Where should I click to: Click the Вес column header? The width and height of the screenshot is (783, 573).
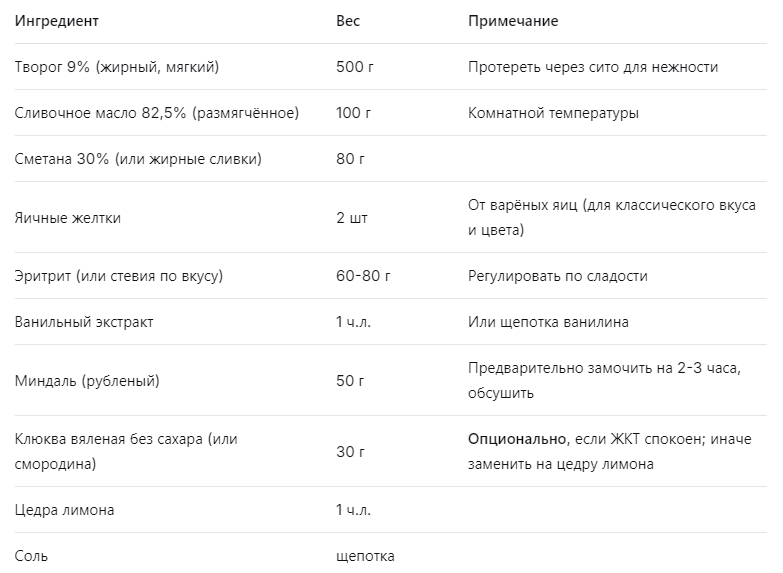[x=348, y=21]
